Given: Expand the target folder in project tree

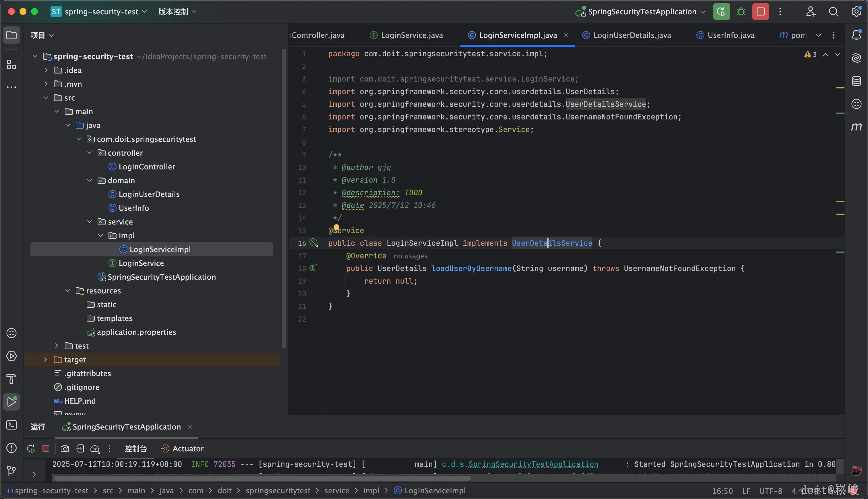Looking at the screenshot, I should click(46, 359).
